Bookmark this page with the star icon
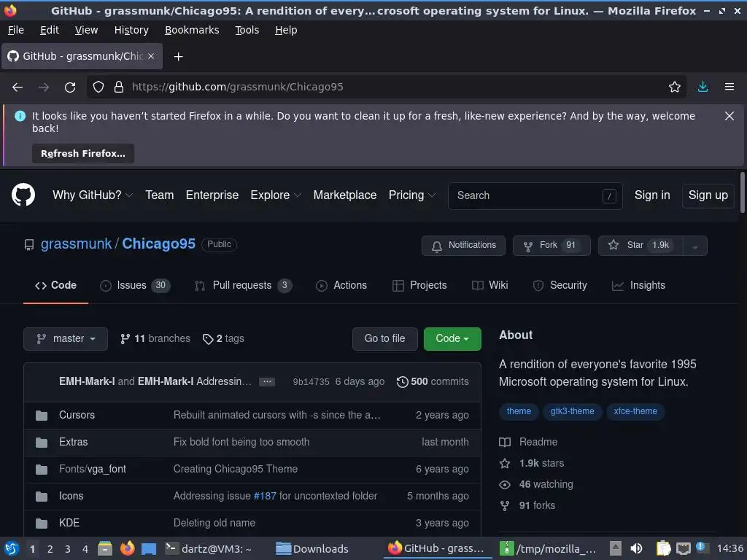Screen dimensions: 747x560 pos(674,87)
